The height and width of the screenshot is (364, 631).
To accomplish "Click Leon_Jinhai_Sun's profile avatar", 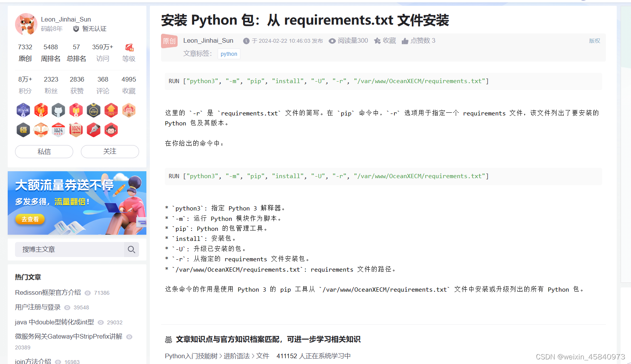I will (25, 24).
